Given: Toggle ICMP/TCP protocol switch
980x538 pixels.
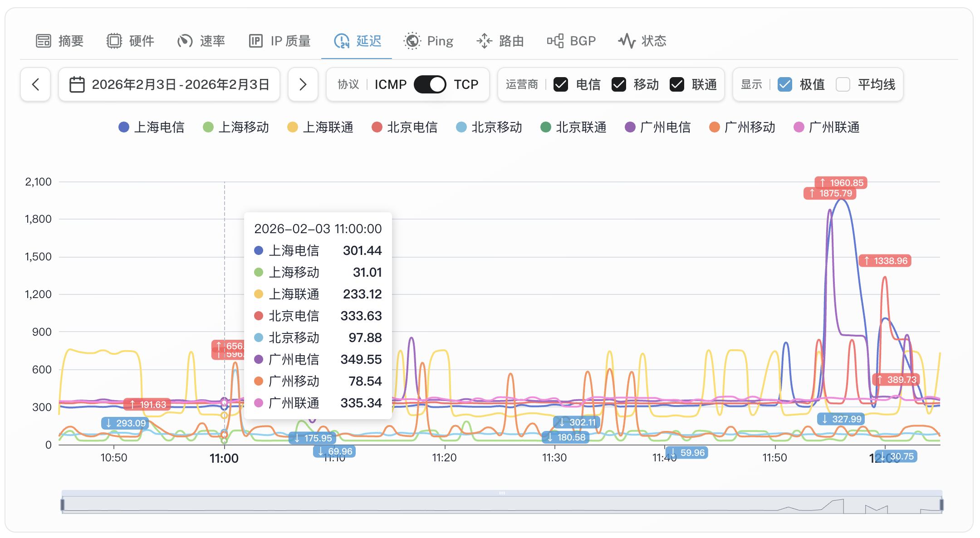Looking at the screenshot, I should 430,84.
